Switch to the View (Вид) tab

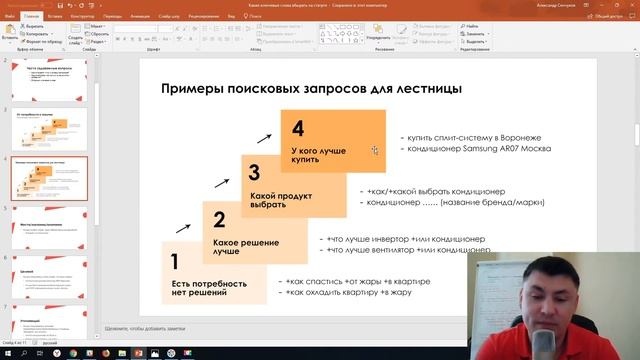[x=231, y=16]
